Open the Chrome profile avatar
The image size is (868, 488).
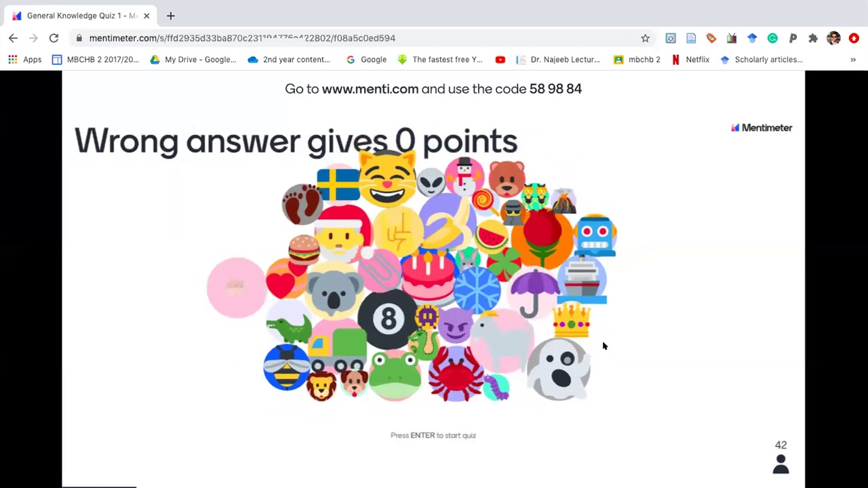[x=833, y=38]
